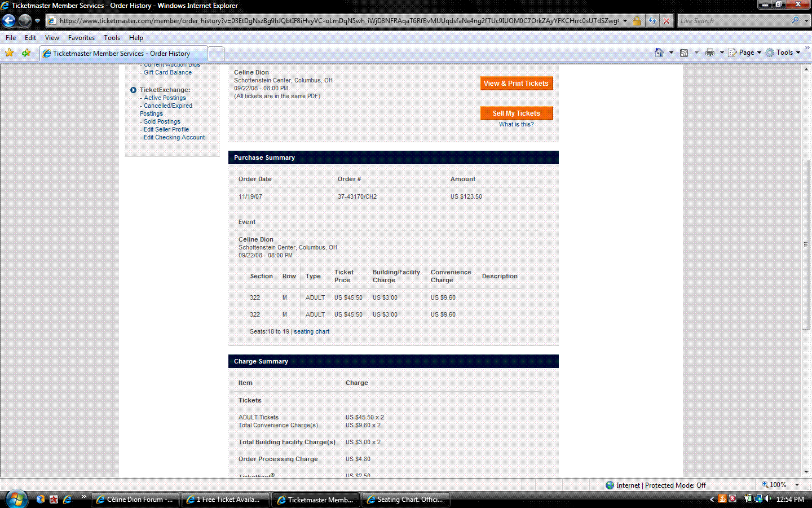Click the vertical scrollbar up arrow
812x508 pixels.
[x=807, y=69]
